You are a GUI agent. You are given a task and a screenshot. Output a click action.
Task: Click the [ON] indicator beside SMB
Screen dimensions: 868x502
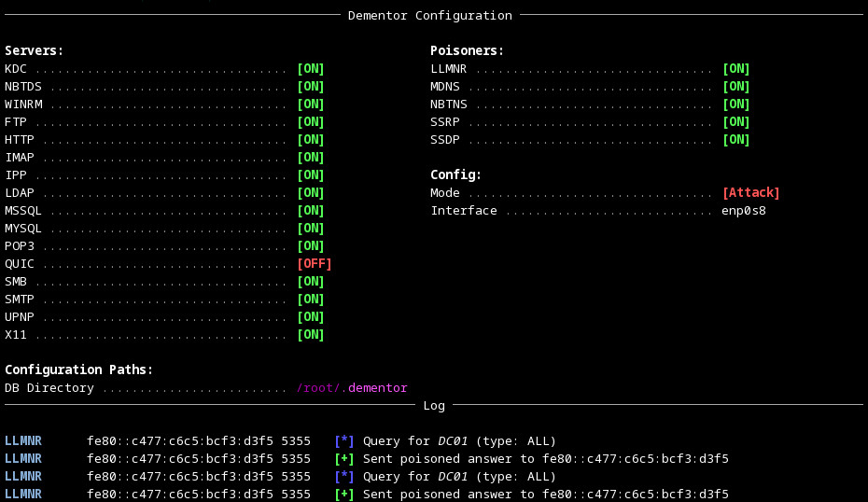click(x=310, y=282)
